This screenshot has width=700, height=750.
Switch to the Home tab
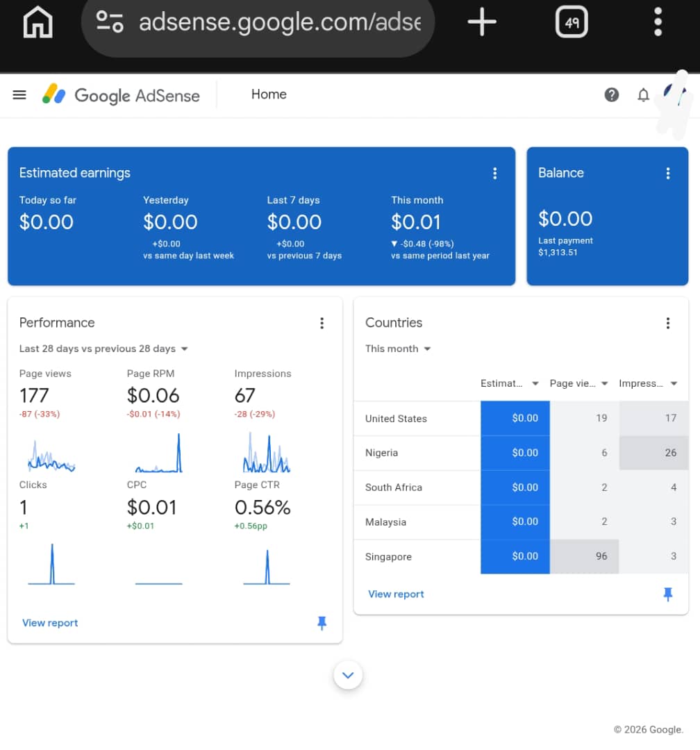[x=269, y=94]
